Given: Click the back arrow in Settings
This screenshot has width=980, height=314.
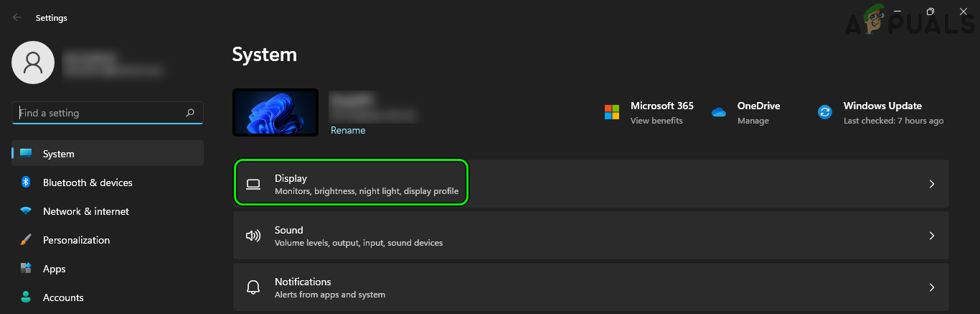Looking at the screenshot, I should point(17,18).
